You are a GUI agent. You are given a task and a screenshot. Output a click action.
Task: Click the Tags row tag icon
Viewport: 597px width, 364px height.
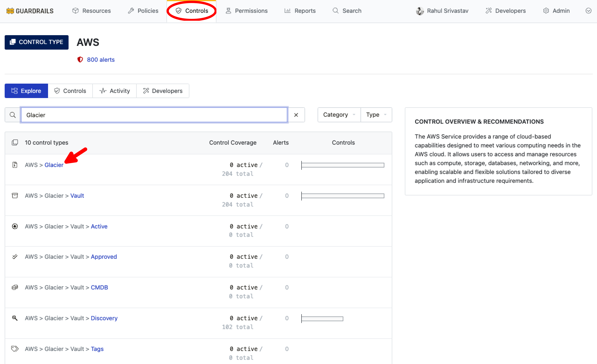15,349
